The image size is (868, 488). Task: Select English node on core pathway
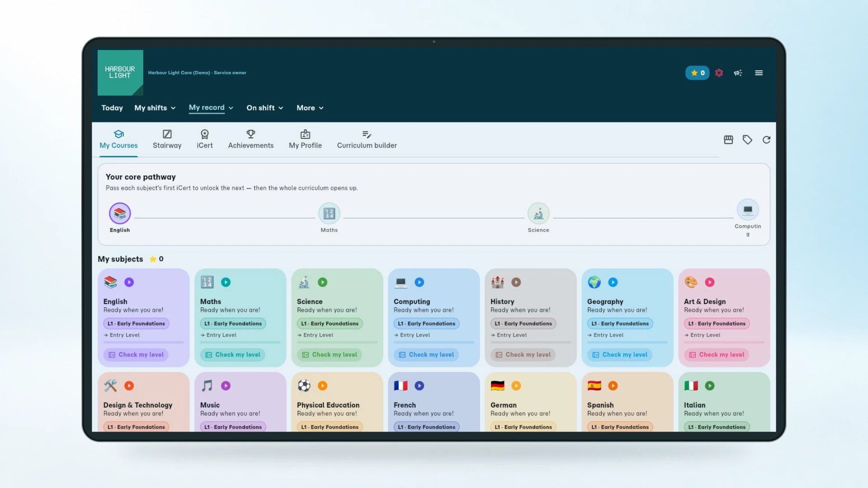[120, 214]
